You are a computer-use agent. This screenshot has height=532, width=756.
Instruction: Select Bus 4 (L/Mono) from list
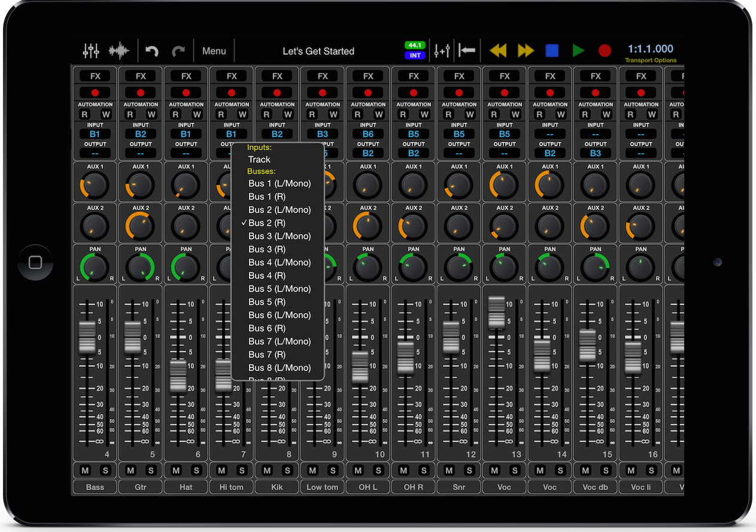tap(280, 262)
